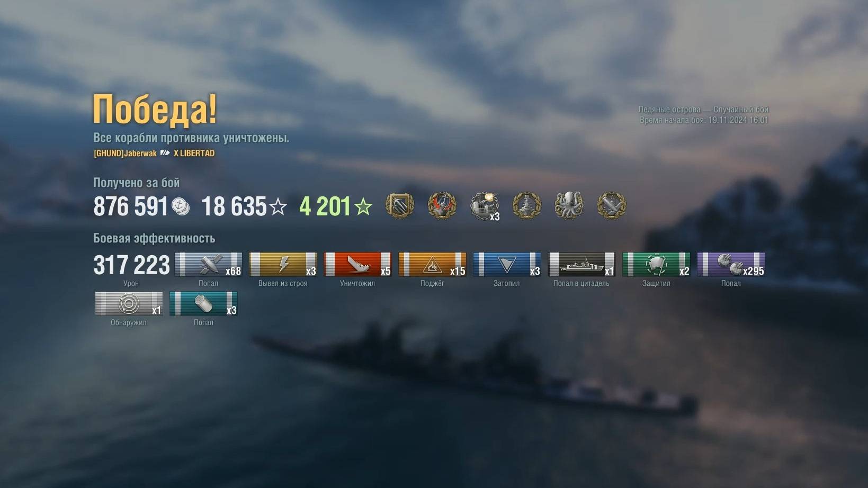Click the green Защитил x2 ribbon
The width and height of the screenshot is (868, 488).
656,264
